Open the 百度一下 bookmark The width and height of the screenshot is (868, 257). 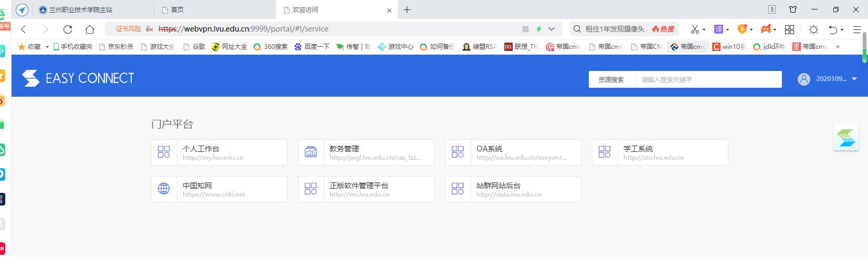click(312, 47)
